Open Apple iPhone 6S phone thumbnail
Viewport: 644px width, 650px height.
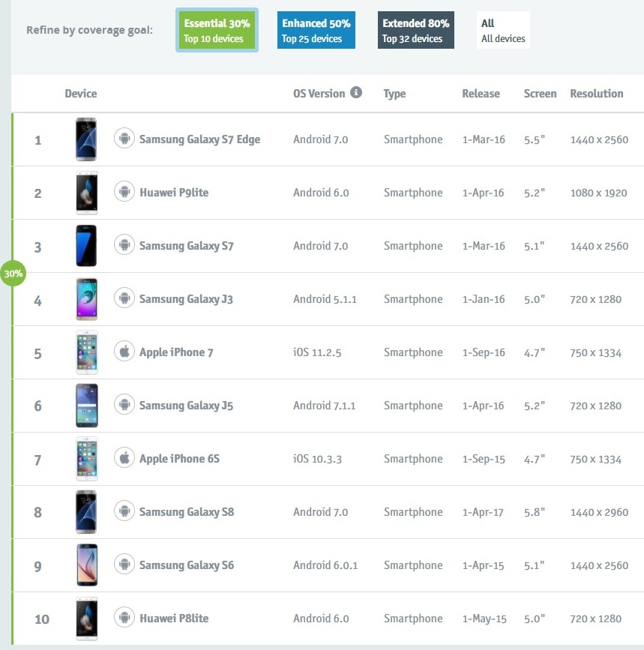[x=87, y=459]
